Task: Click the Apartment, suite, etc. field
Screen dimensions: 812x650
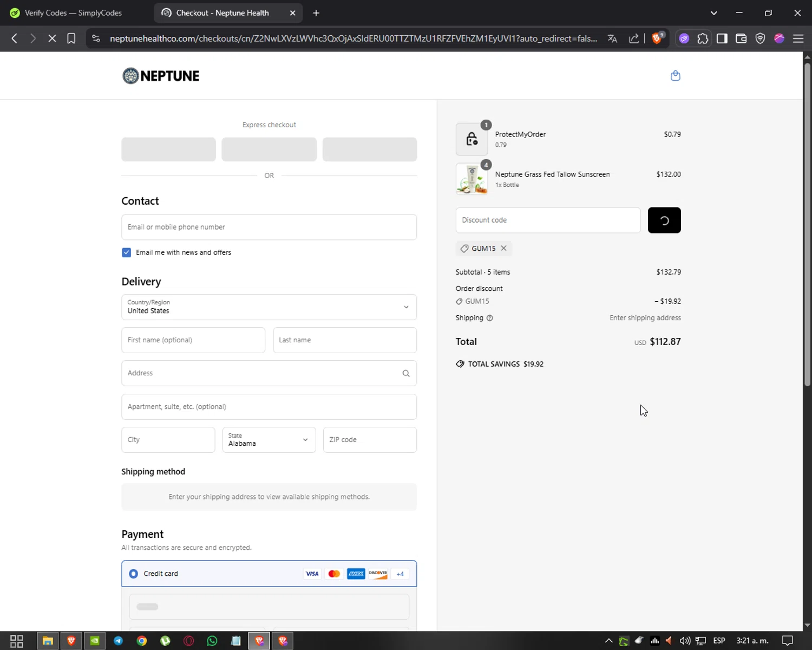Action: (x=269, y=407)
